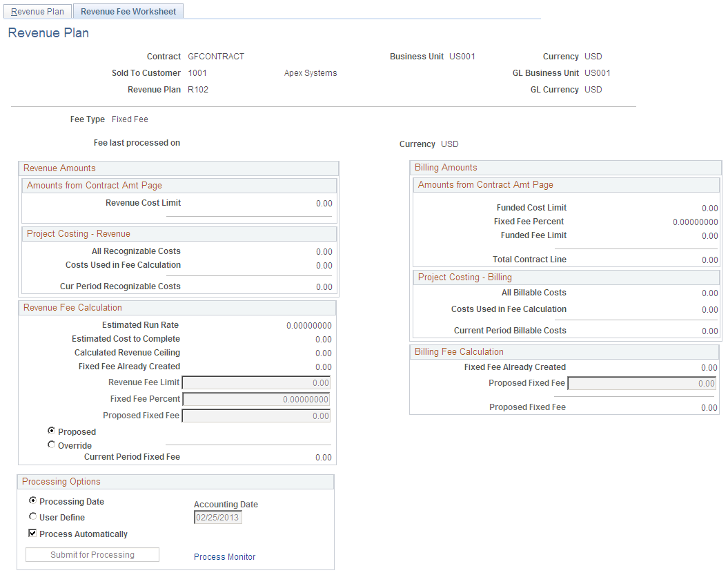Image resolution: width=728 pixels, height=575 pixels.
Task: Click Proposed Fixed Fee field under Revenue Fee Calculation
Action: tap(256, 416)
